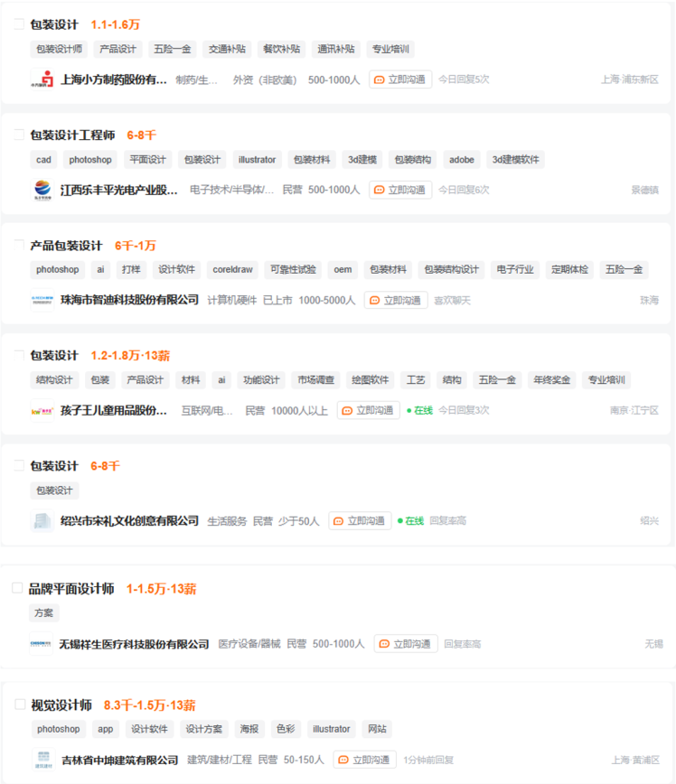
Task: Click the 网站 tag
Action: click(377, 729)
